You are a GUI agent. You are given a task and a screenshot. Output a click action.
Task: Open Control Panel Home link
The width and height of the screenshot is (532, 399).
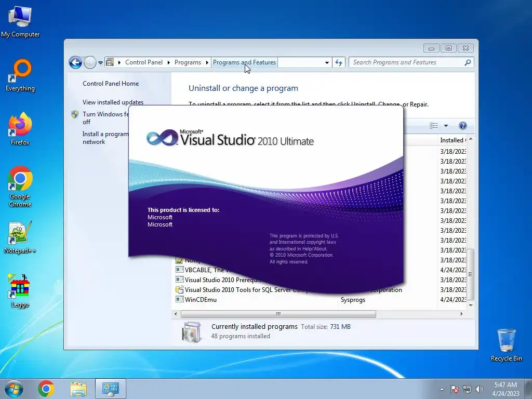(x=111, y=84)
